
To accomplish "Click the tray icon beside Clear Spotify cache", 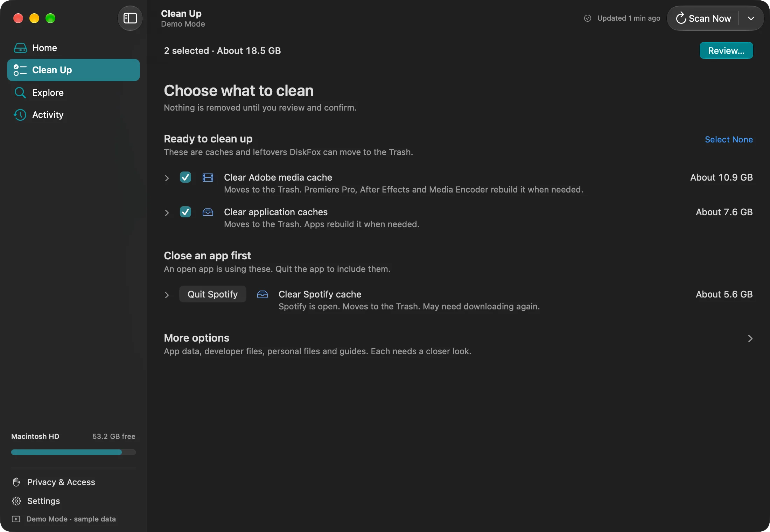I will [x=262, y=294].
